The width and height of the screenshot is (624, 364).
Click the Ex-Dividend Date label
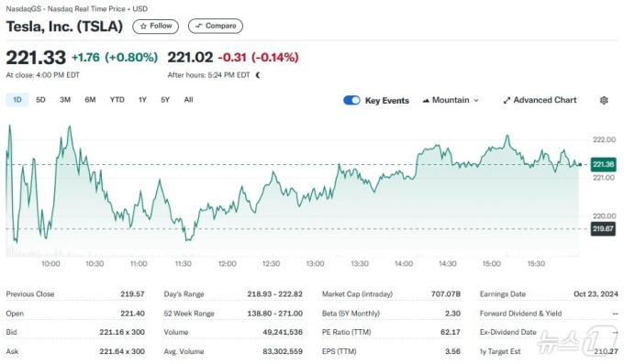pos(508,332)
